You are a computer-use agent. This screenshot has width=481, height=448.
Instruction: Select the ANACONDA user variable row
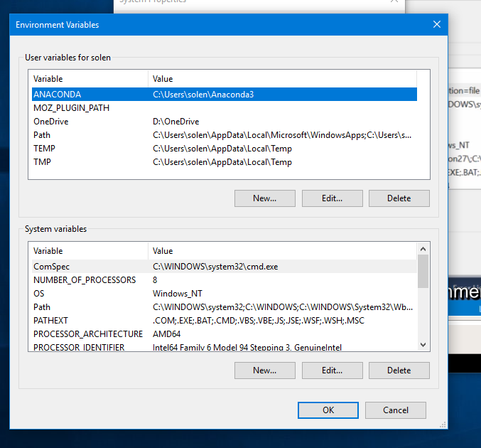pos(225,95)
